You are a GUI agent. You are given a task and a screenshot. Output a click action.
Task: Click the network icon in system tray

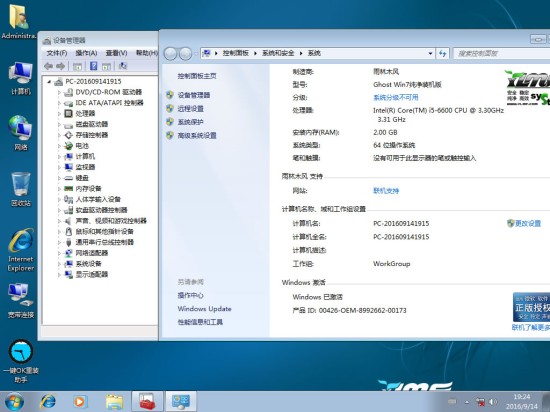480,402
